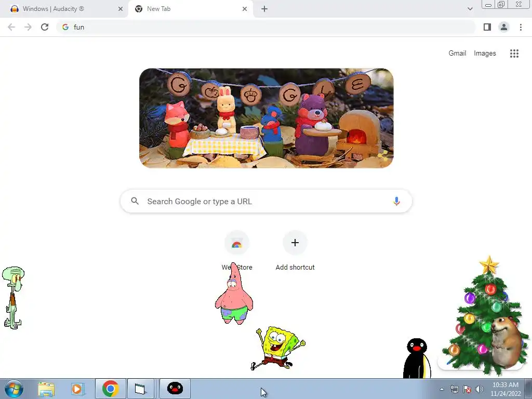
Task: Open the volume speaker tray icon
Action: tap(479, 389)
